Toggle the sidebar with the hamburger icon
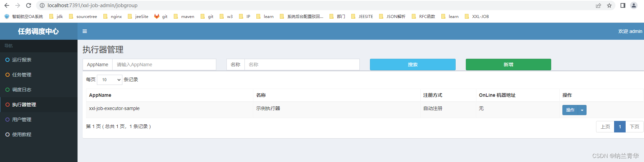The width and height of the screenshot is (644, 162). [x=85, y=31]
